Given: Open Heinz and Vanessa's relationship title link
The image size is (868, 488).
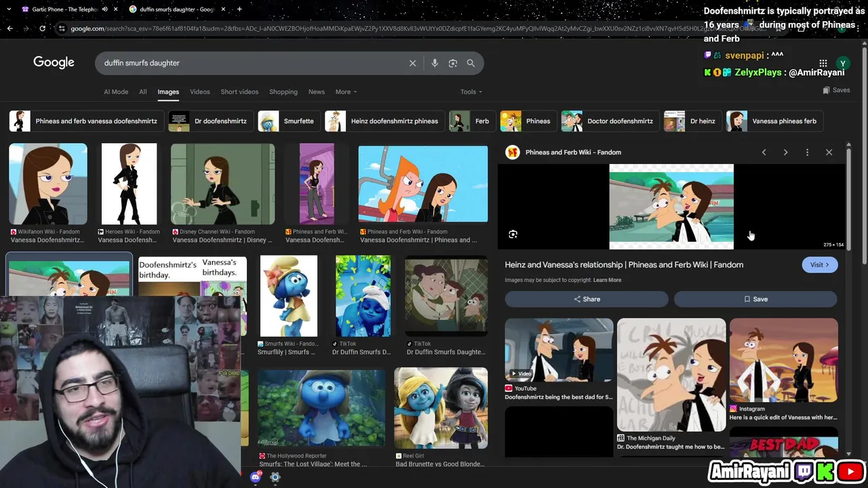Looking at the screenshot, I should pos(624,265).
